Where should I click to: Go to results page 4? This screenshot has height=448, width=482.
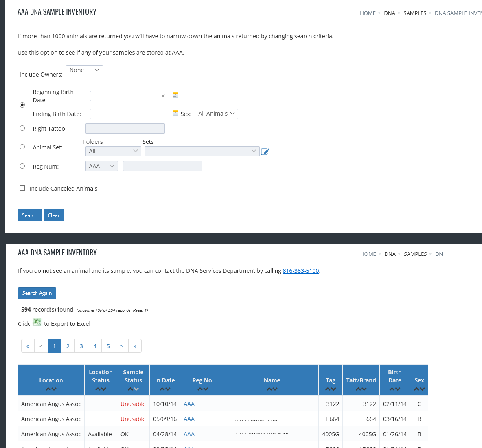95,346
